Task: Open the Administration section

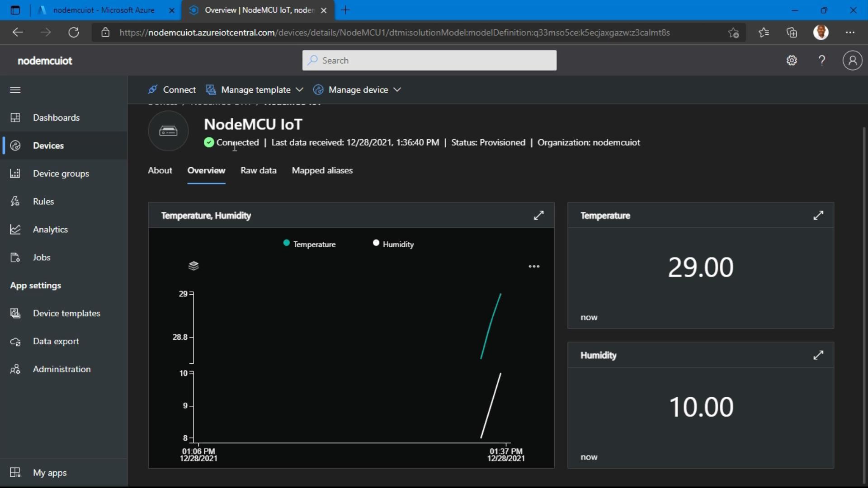Action: pos(62,369)
